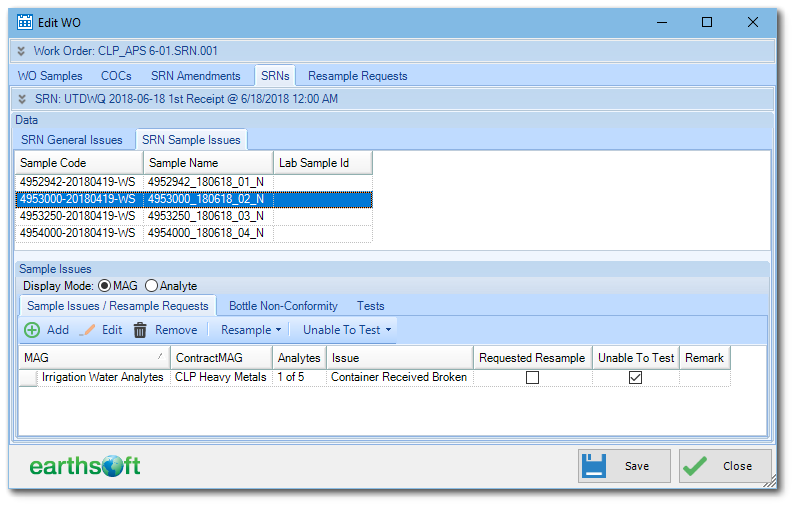Screen dimensions: 793x505
Task: Open the Unable To Test dropdown
Action: click(x=347, y=330)
